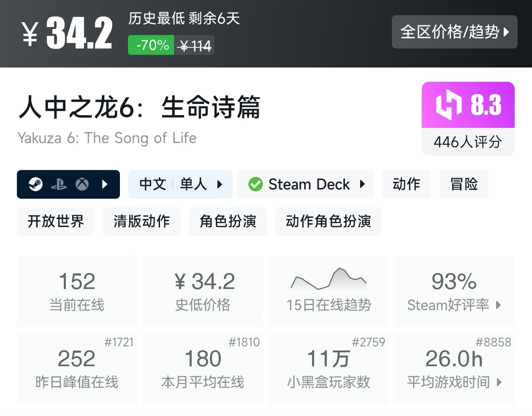Open Steam Deck compatibility details arrow

[362, 184]
